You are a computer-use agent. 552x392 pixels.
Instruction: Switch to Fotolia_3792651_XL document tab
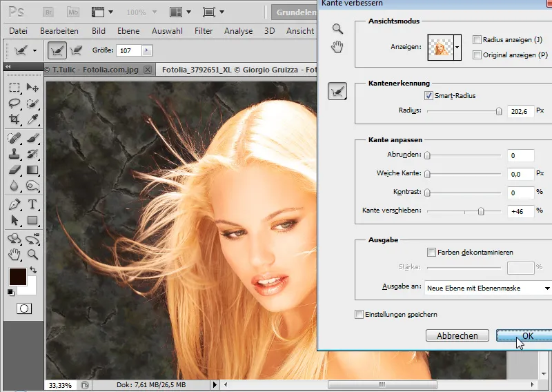click(x=237, y=70)
